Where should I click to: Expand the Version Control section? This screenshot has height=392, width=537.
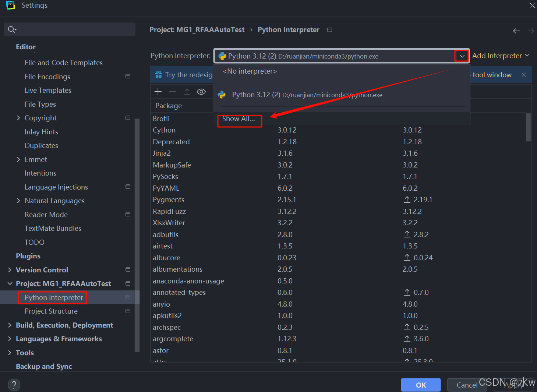[10, 270]
